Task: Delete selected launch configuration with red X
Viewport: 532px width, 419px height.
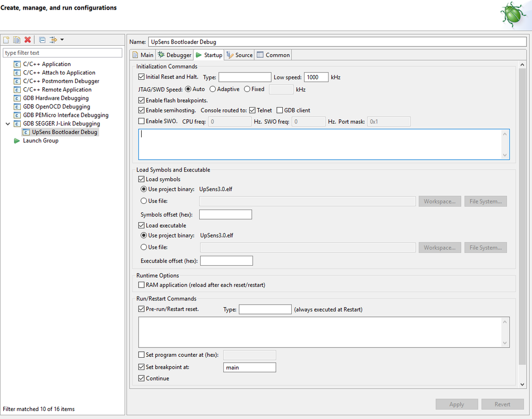Action: point(28,40)
